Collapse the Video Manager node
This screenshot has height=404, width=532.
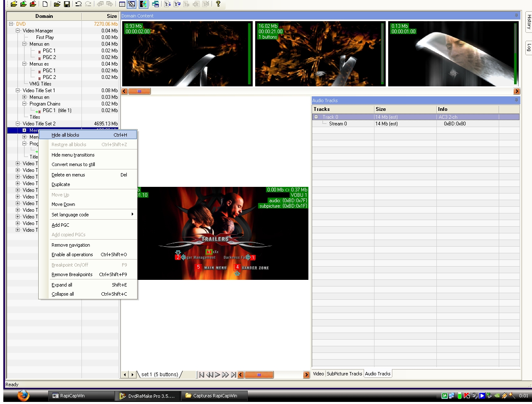[18, 31]
